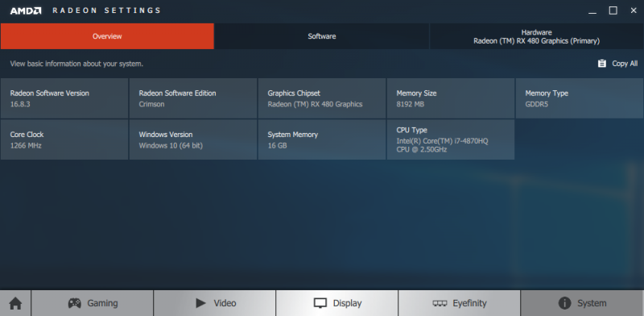Select the Core Clock tile

click(x=64, y=139)
